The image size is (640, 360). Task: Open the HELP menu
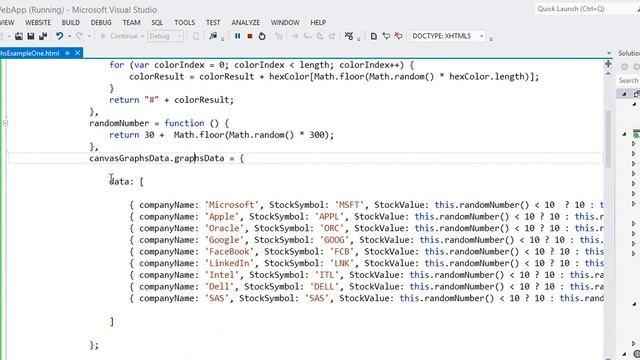tap(318, 22)
